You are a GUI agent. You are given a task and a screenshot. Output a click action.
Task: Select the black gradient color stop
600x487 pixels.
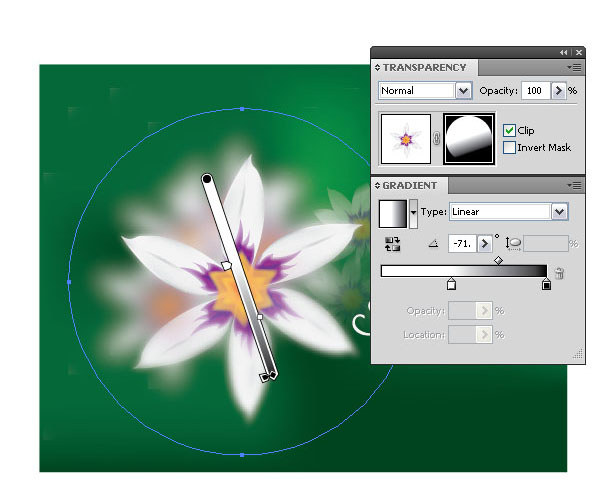pyautogui.click(x=546, y=284)
